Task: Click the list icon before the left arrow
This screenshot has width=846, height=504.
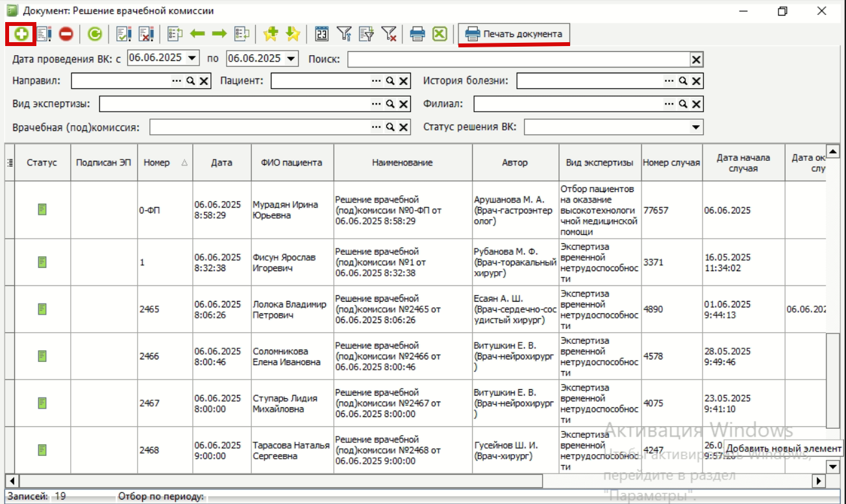Action: point(175,34)
